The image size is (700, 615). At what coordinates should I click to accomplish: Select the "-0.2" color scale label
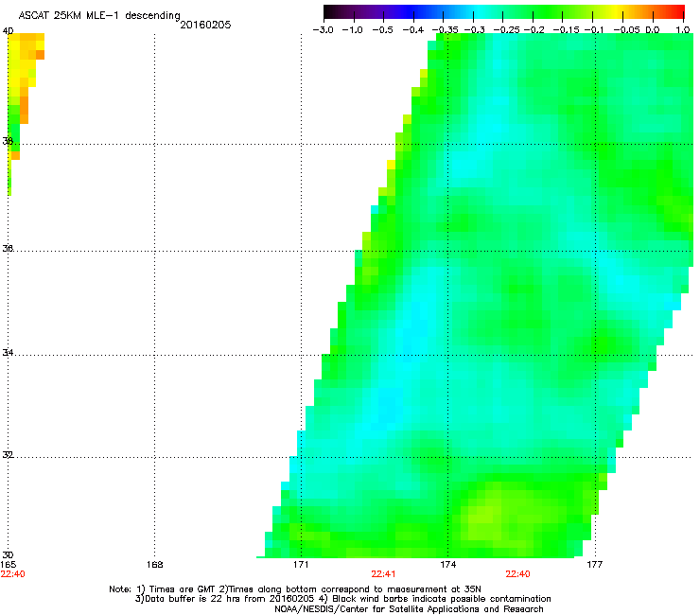click(534, 30)
